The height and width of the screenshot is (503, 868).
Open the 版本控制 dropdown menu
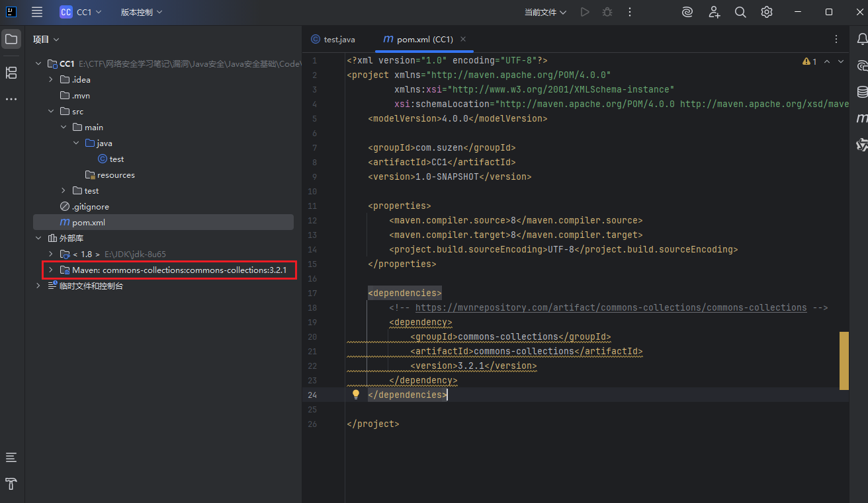point(141,12)
